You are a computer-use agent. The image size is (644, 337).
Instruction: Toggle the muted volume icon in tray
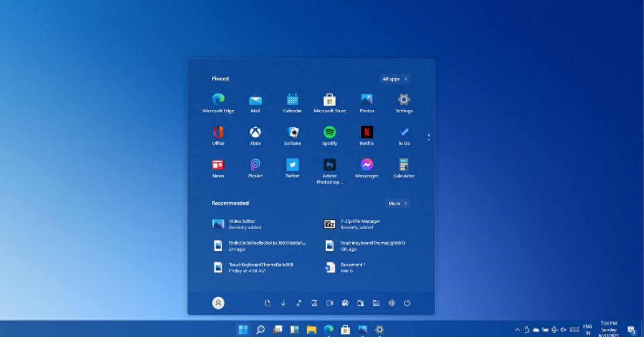pos(564,329)
